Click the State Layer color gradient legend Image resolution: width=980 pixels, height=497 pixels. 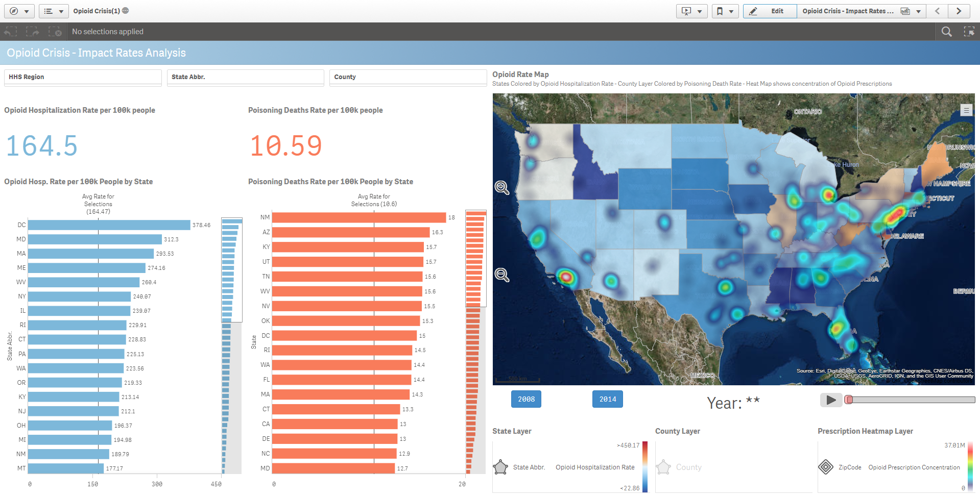645,467
